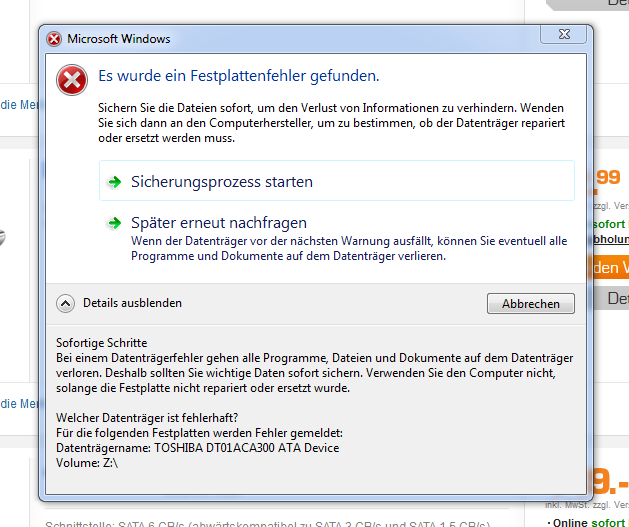Click 'Für die folgenden Festplatten werden Fehler gemeldet:' line
This screenshot has width=629, height=527.
point(199,433)
